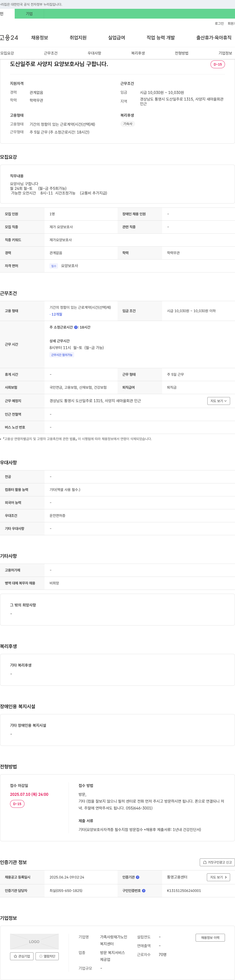
Task: Click 로그인 link at top
Action: pyautogui.click(x=219, y=23)
